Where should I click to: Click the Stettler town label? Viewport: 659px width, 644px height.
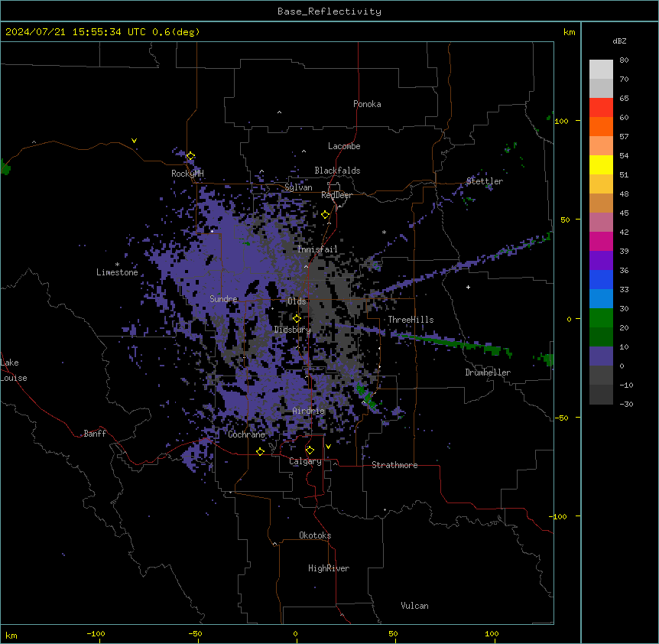coord(485,181)
